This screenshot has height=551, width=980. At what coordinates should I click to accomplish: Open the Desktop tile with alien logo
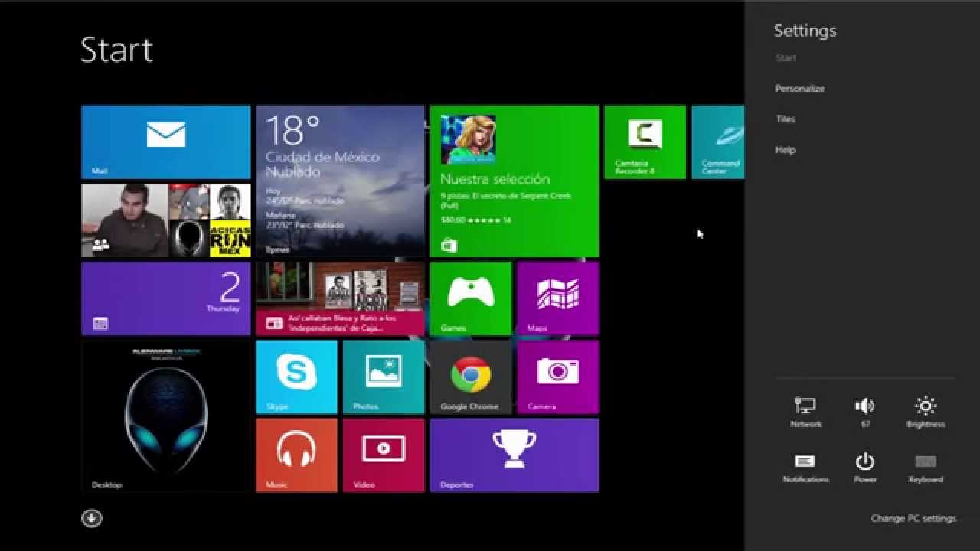166,416
